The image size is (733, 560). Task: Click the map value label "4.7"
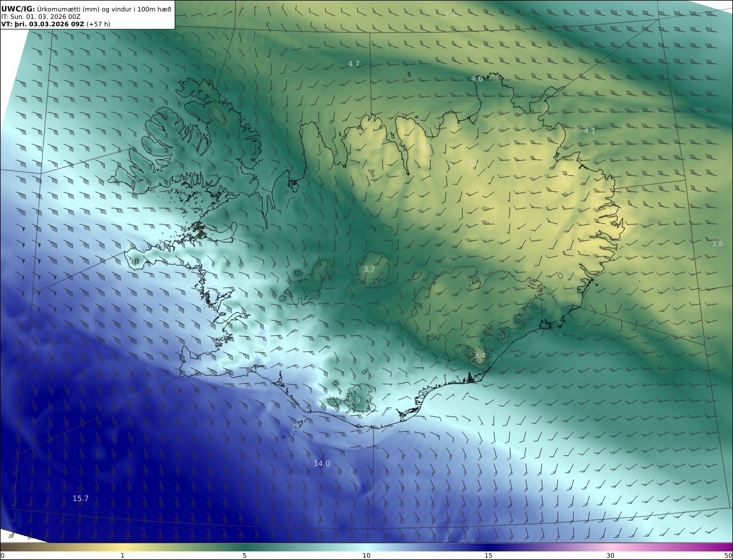[x=354, y=64]
